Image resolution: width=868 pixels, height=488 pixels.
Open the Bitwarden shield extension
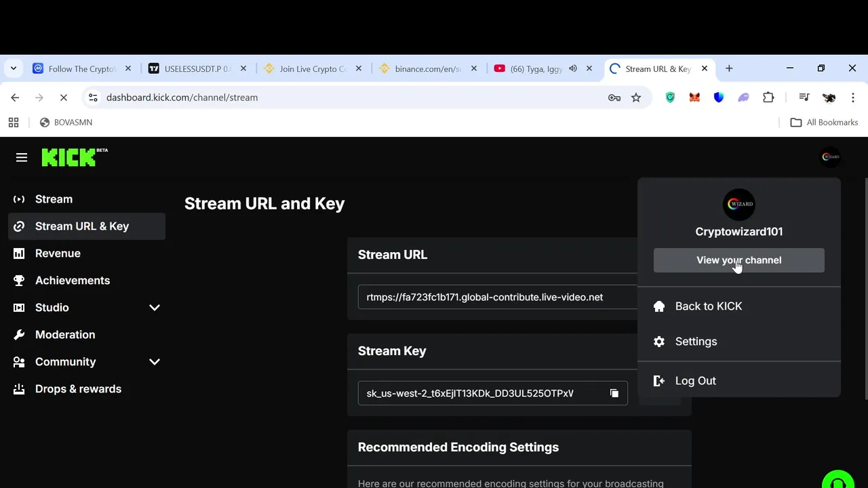[719, 98]
